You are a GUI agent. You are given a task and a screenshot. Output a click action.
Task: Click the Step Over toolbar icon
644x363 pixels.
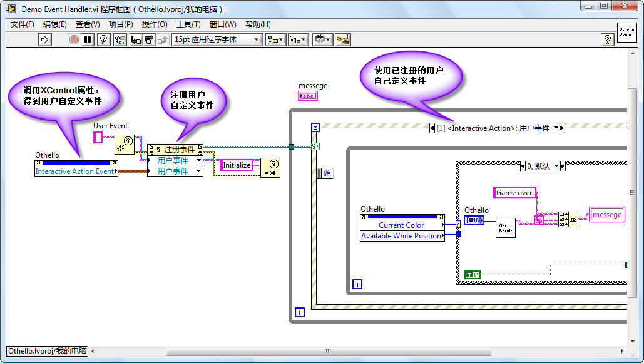click(x=149, y=39)
